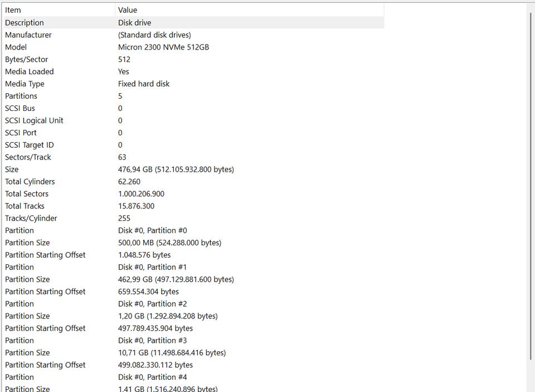Select the Model row label
The width and height of the screenshot is (535, 392).
click(x=16, y=47)
